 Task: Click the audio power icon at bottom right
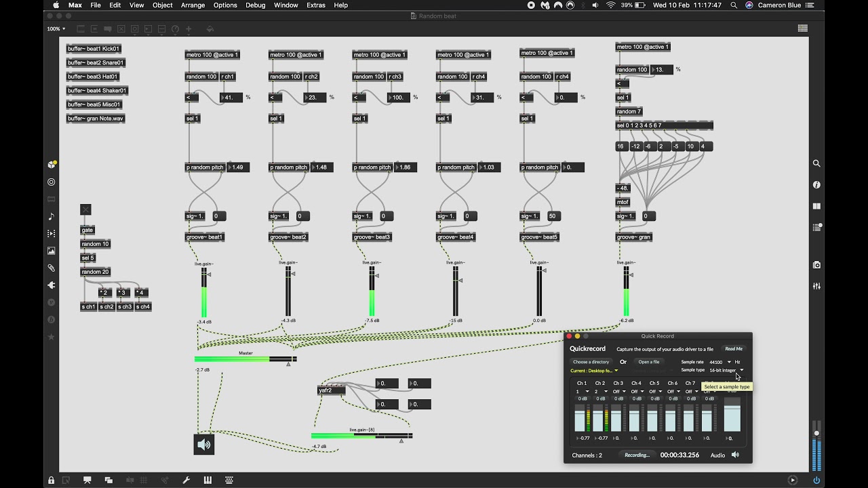pos(816,480)
